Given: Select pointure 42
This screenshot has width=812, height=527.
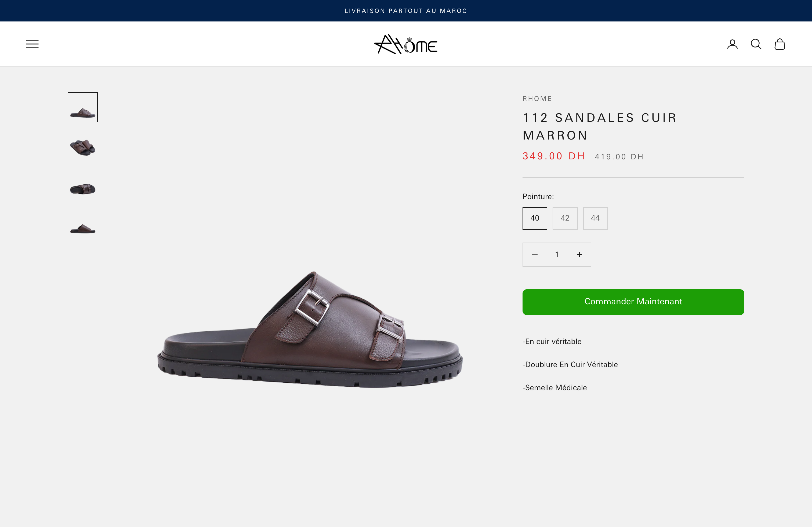Looking at the screenshot, I should [565, 218].
